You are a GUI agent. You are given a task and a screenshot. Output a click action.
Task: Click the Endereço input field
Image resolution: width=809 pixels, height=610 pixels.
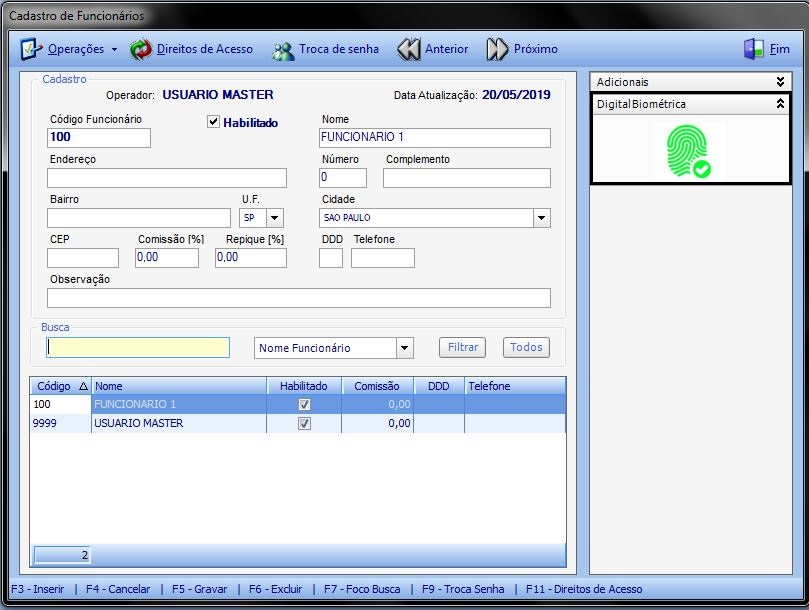(x=167, y=178)
